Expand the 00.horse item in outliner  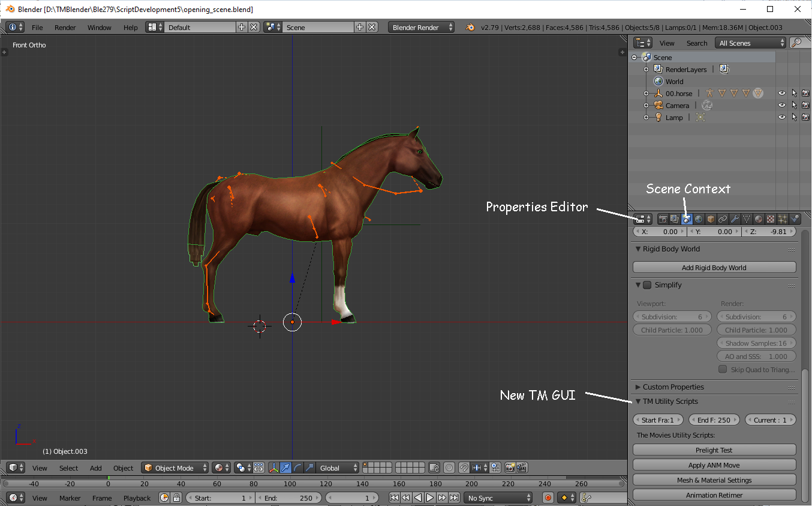tap(646, 93)
